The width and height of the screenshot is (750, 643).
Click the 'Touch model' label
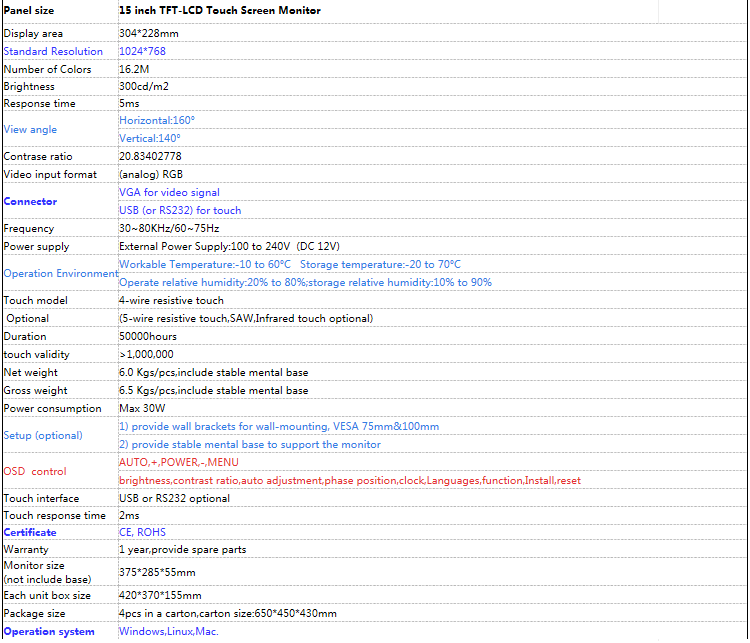coord(35,301)
